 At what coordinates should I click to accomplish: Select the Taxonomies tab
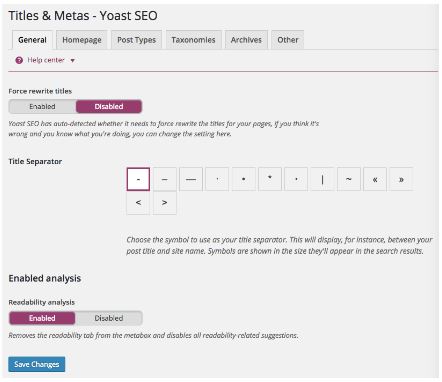coord(193,40)
